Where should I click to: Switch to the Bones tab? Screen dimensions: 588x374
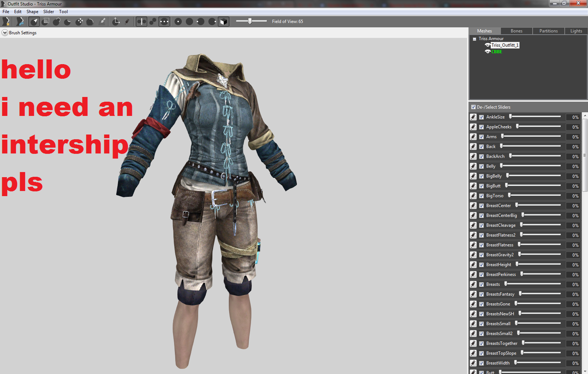(x=516, y=31)
